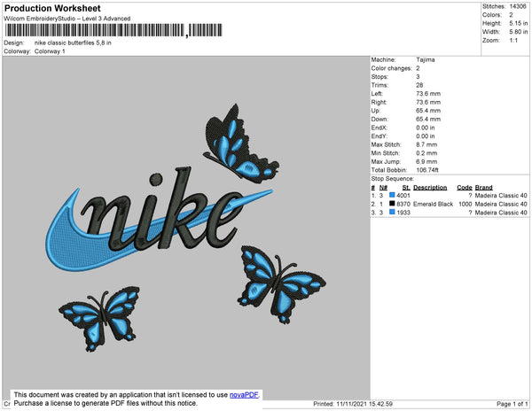Click the Stitches value 14306
The image size is (532, 411).
pos(518,6)
